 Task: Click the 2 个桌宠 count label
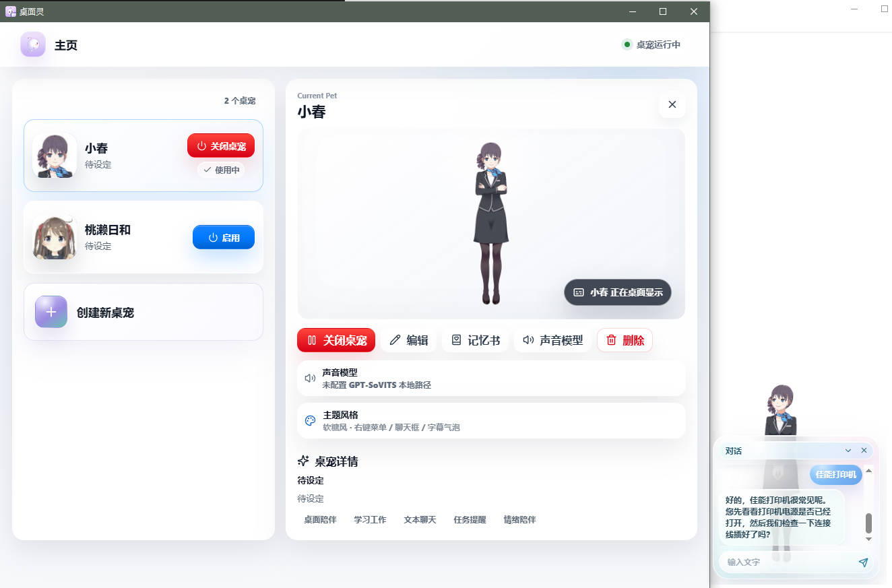pyautogui.click(x=240, y=100)
